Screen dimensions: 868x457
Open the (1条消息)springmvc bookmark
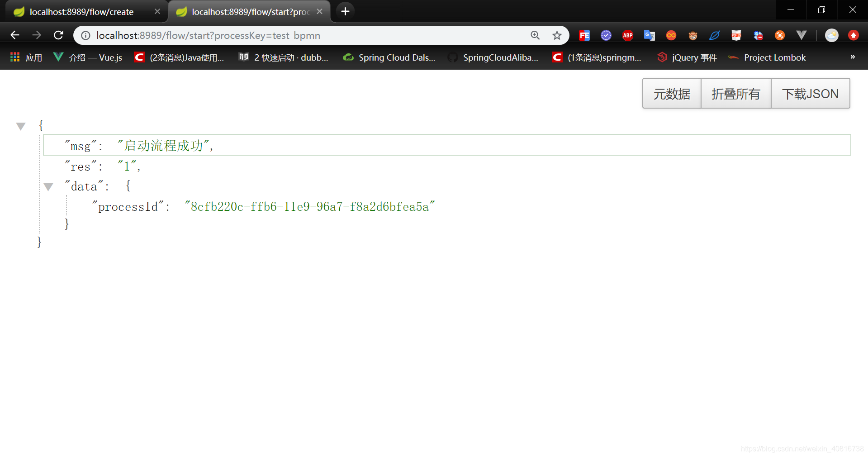[597, 57]
